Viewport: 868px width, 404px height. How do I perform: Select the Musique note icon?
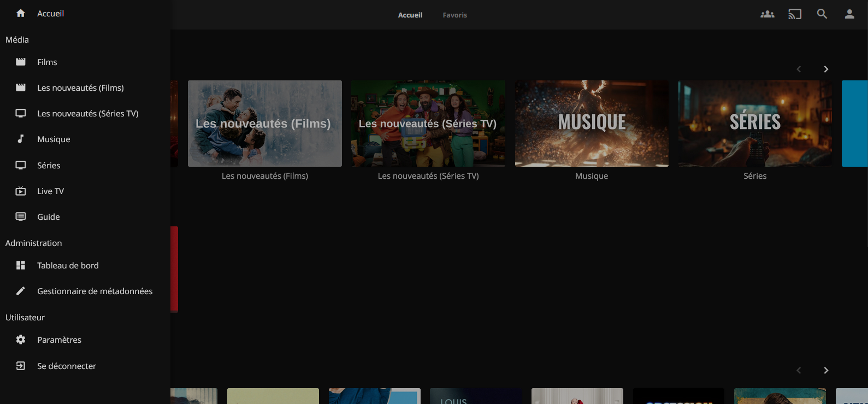coord(21,139)
